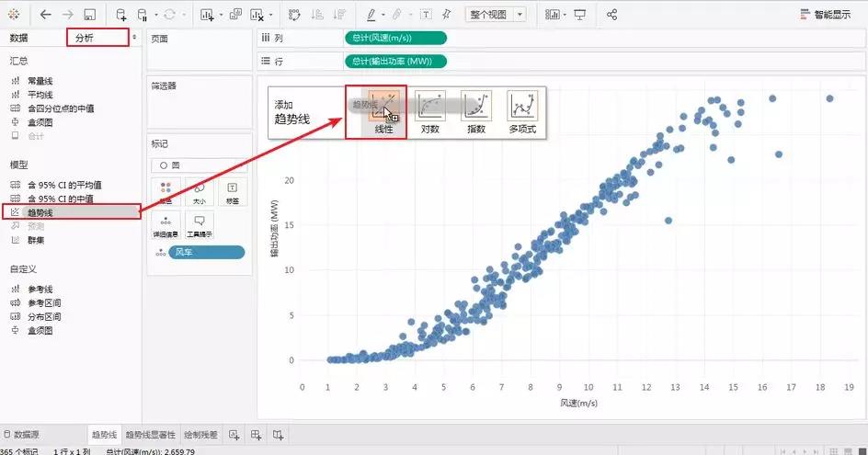
Task: Open the 整个视图 fit dropdown
Action: pos(496,15)
